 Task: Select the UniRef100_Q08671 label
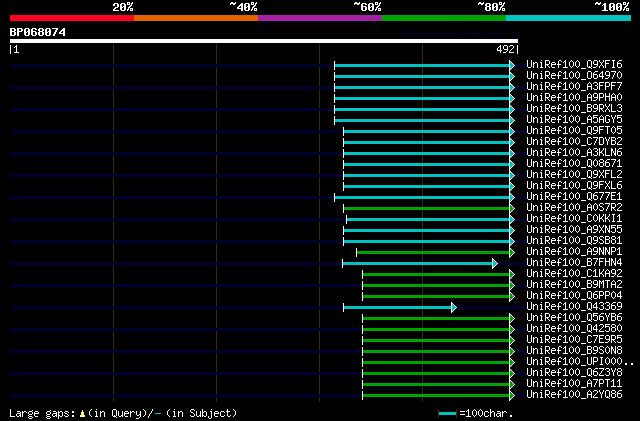pyautogui.click(x=574, y=164)
